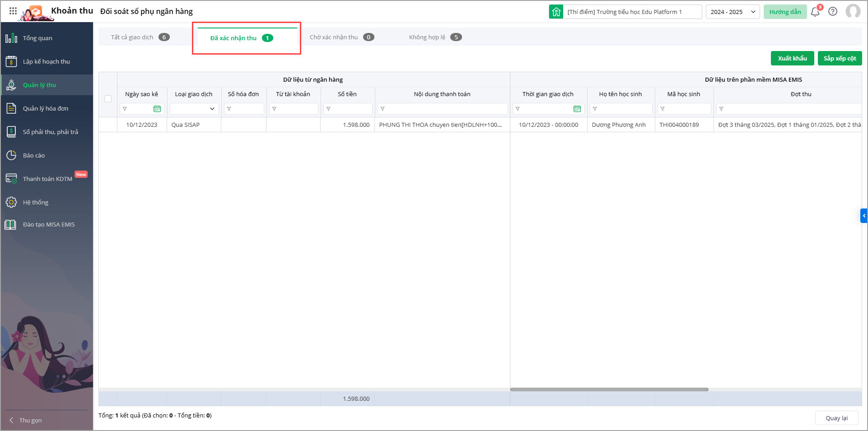868x431 pixels.
Task: Click filter funnel icon under Đợt thu
Action: point(721,109)
